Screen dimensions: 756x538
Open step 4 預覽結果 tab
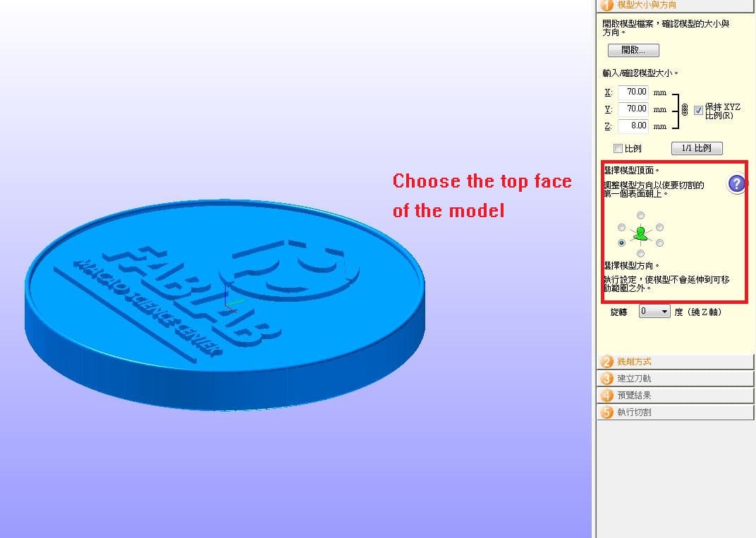[x=675, y=396]
